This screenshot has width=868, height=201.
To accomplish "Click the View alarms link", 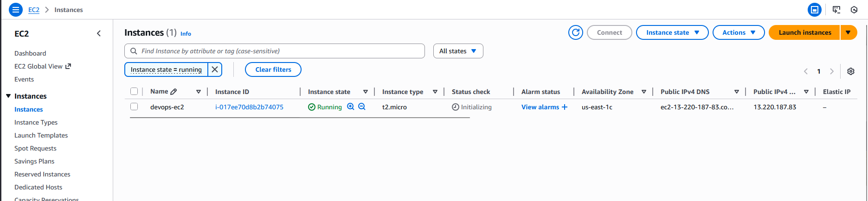I will pos(540,107).
